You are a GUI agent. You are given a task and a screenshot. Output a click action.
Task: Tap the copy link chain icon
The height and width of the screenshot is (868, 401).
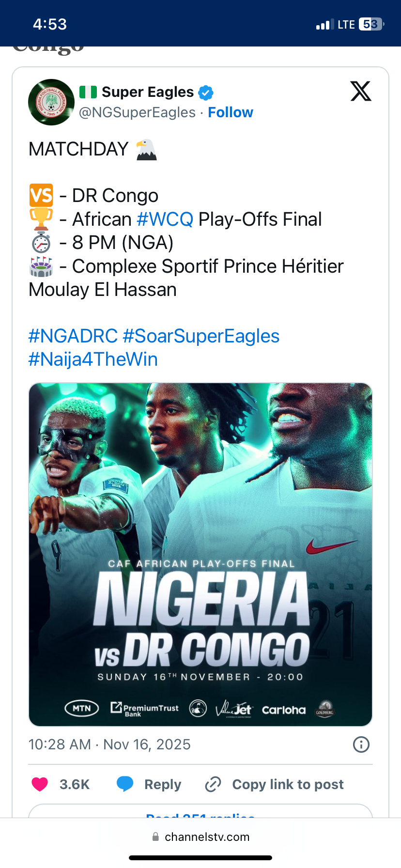[213, 784]
